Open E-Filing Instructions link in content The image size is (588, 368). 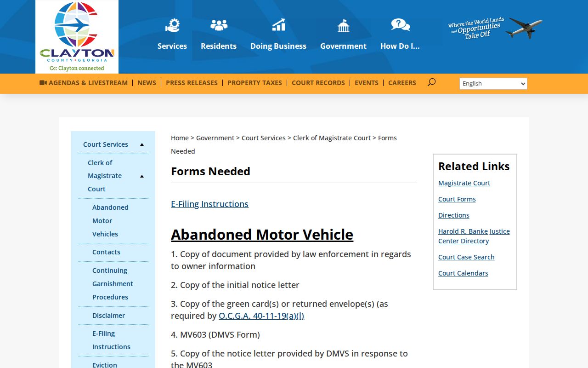209,204
